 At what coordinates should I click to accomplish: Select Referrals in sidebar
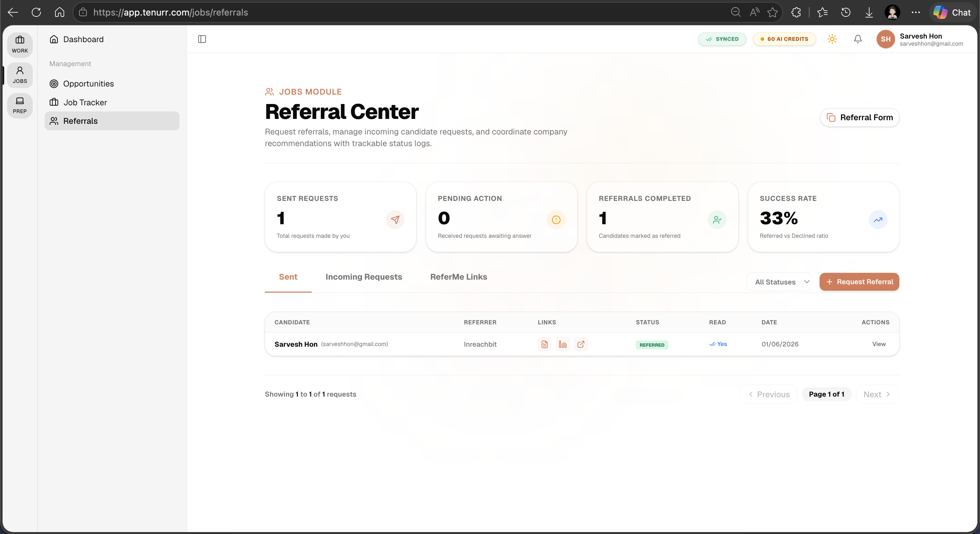coord(112,121)
